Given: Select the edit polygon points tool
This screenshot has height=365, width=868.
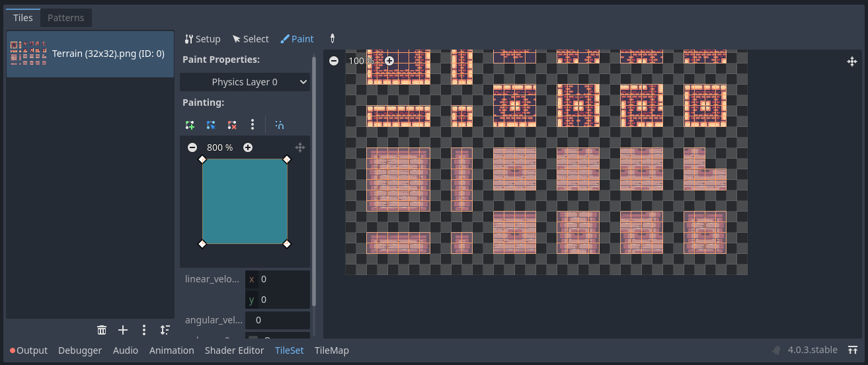Looking at the screenshot, I should (x=211, y=124).
